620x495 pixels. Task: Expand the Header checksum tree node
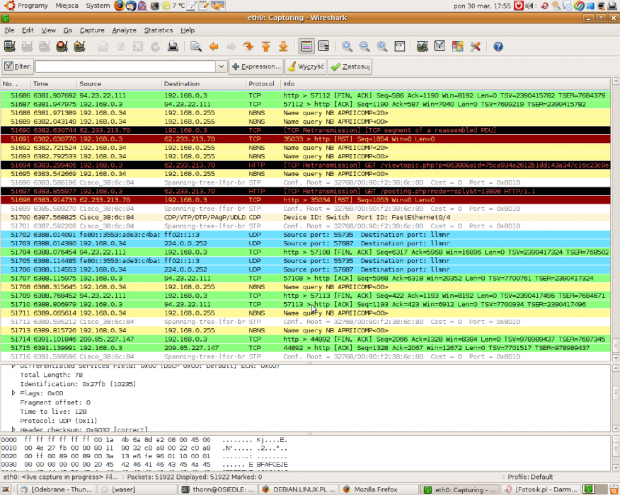pos(13,429)
